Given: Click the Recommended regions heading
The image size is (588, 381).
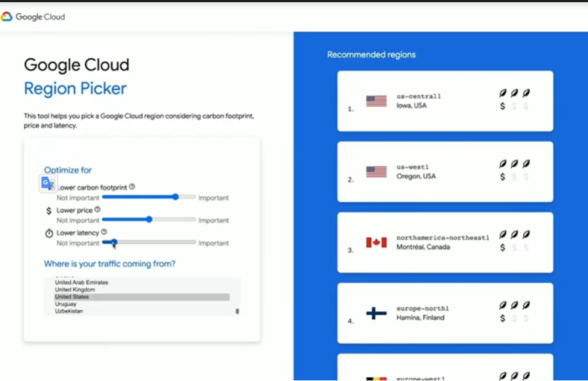Looking at the screenshot, I should tap(371, 55).
